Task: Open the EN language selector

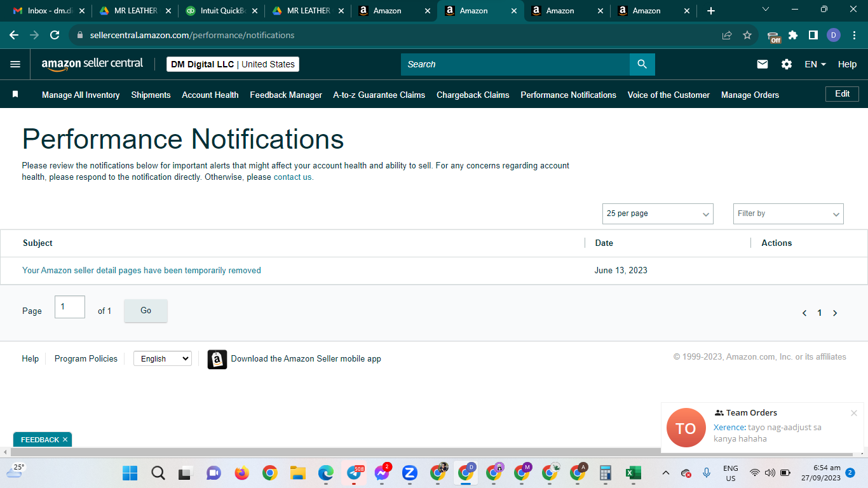Action: 815,64
